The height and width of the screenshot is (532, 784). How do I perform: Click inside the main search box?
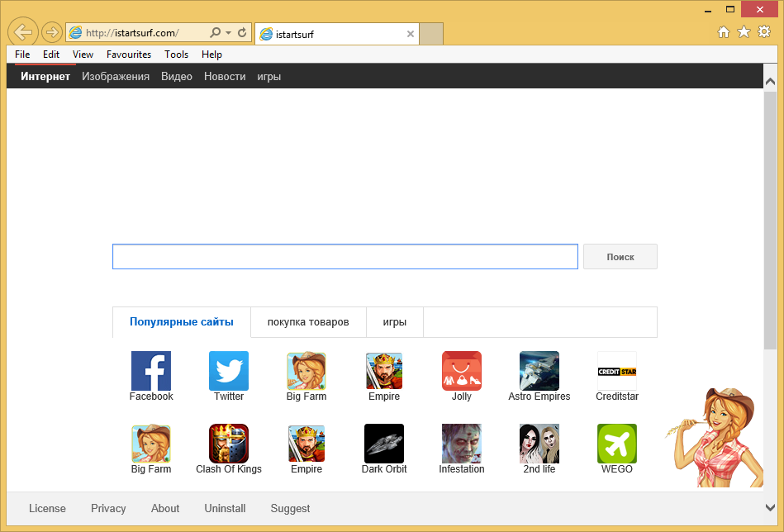click(x=345, y=256)
